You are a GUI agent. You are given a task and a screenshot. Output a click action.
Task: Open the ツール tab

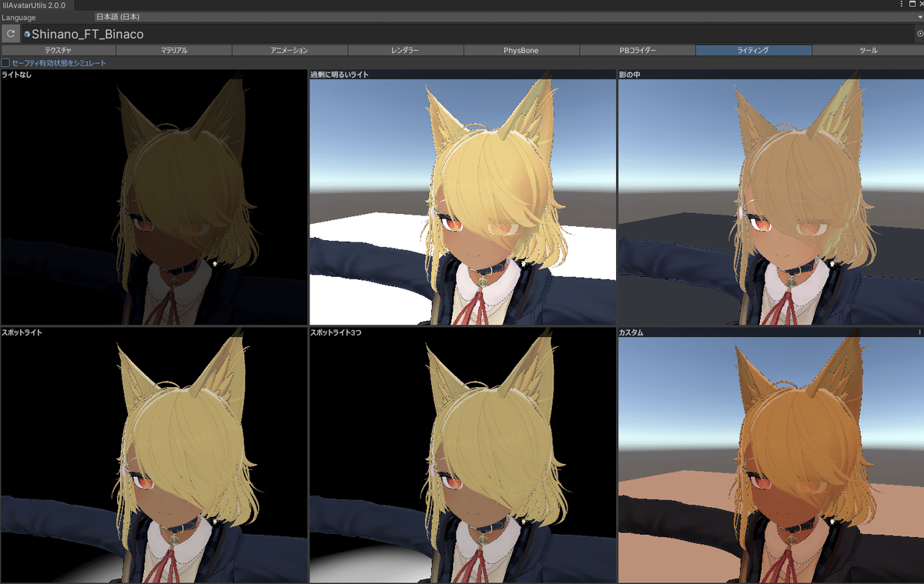point(869,50)
